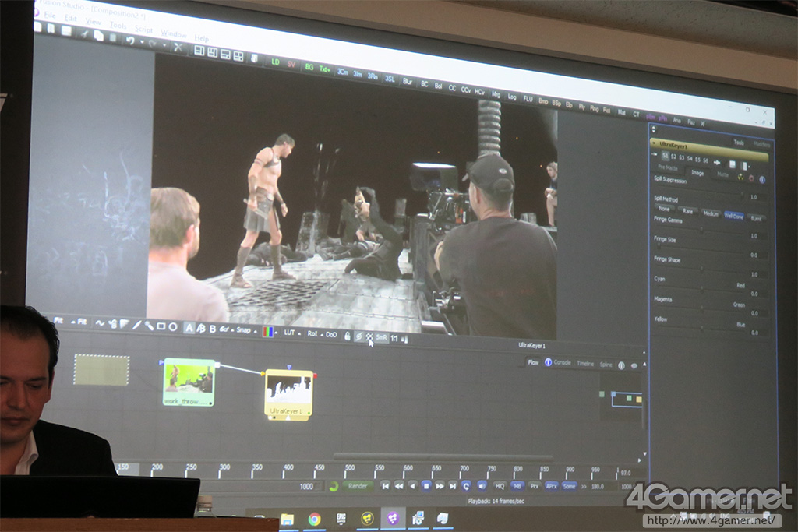The height and width of the screenshot is (532, 798).
Task: Add a Blur with the Blur tool button
Action: click(407, 81)
